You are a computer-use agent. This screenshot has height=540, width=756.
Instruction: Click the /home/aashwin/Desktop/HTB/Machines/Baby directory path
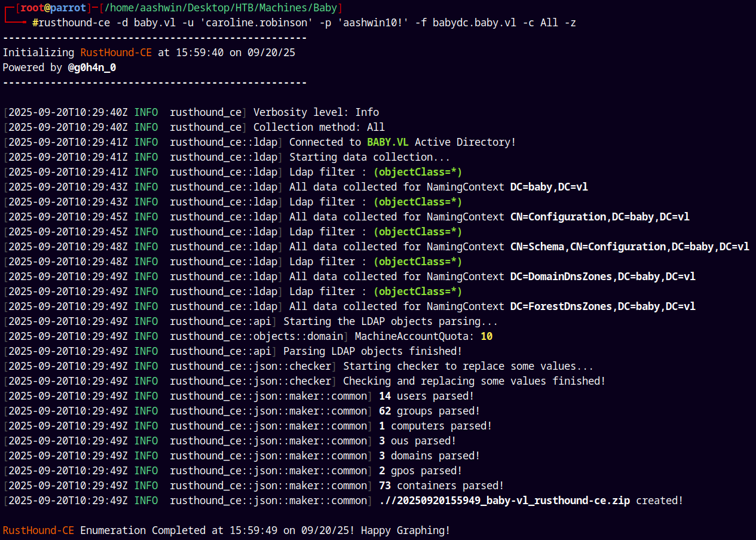click(221, 8)
